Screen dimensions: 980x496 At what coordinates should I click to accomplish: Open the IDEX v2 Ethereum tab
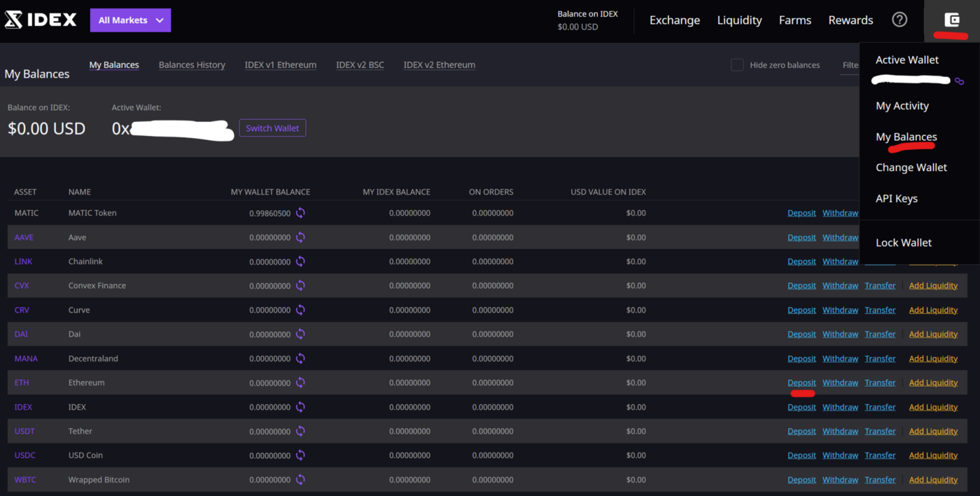tap(440, 65)
